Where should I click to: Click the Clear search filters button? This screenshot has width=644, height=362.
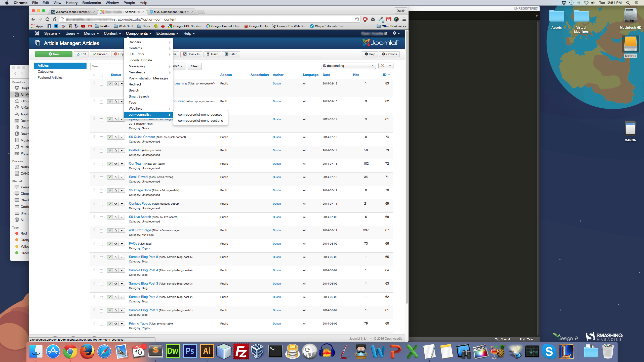195,66
